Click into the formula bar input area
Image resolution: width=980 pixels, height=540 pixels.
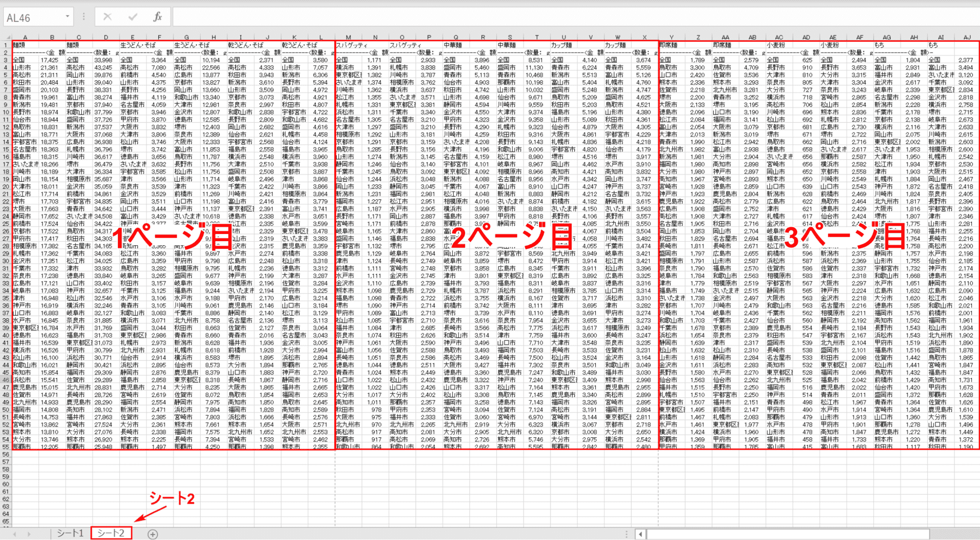(576, 17)
